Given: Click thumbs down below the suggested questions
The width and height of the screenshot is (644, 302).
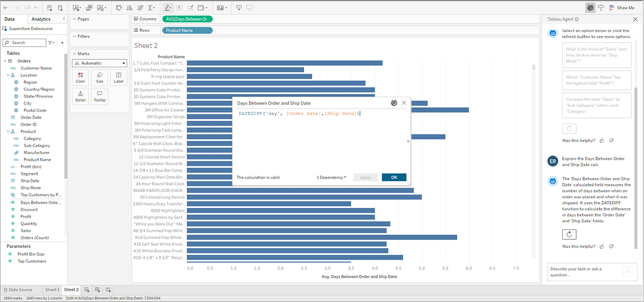Looking at the screenshot, I should 611,141.
